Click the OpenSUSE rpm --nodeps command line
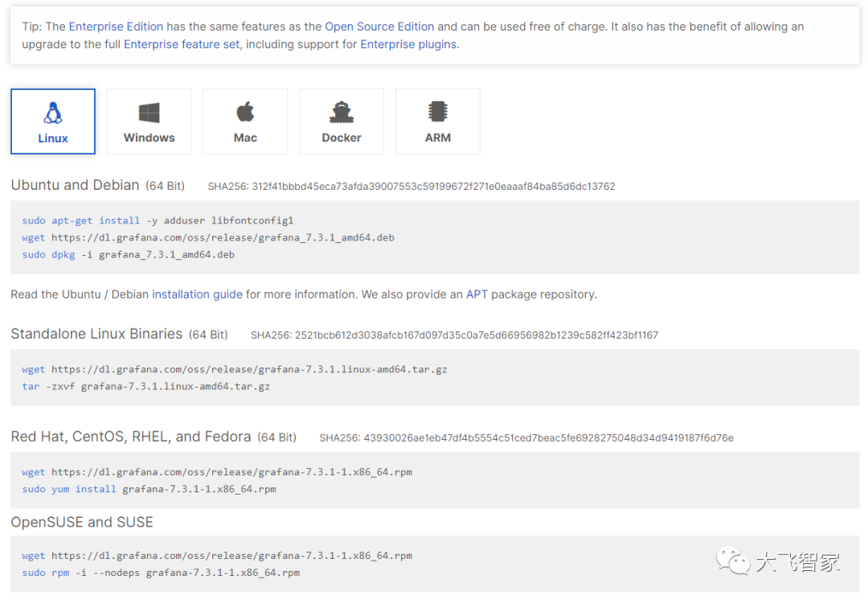Viewport: 868px width, 600px height. (161, 573)
